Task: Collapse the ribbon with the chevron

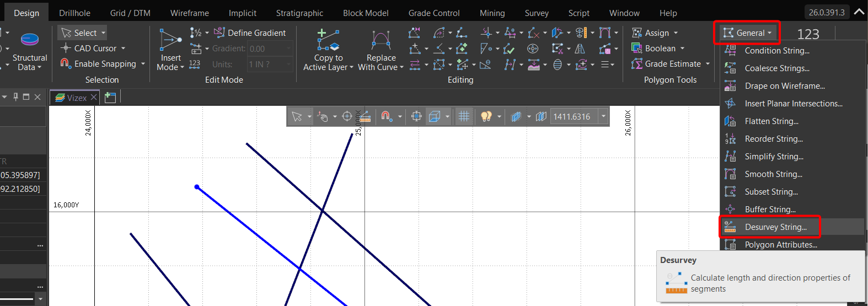Action: [x=859, y=12]
